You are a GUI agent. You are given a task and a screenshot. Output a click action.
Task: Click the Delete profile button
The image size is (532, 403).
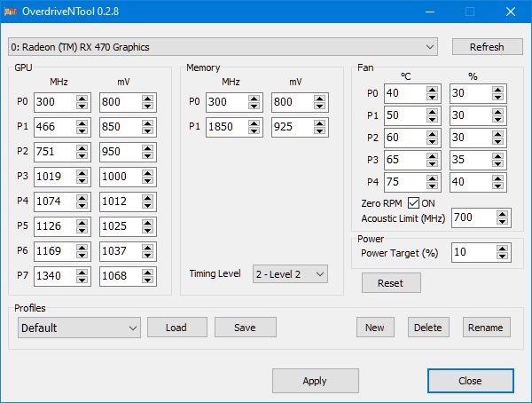428,328
